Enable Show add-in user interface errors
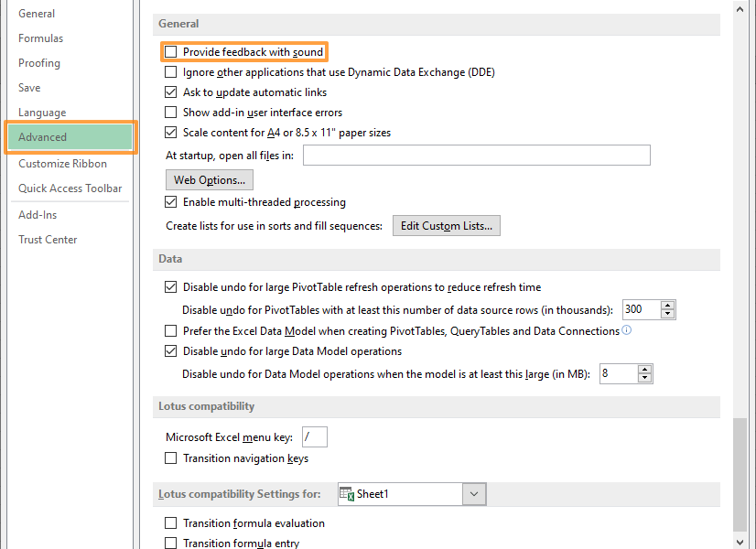 (171, 112)
